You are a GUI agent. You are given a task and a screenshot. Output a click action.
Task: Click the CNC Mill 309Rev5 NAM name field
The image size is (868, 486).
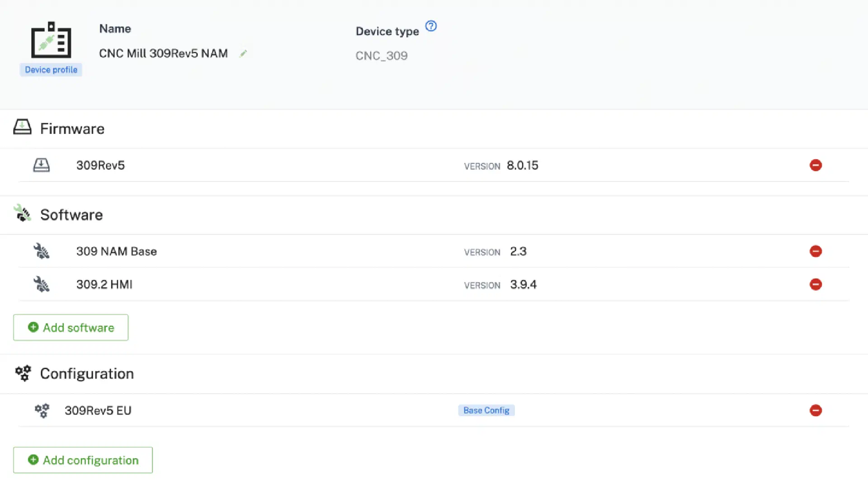163,53
